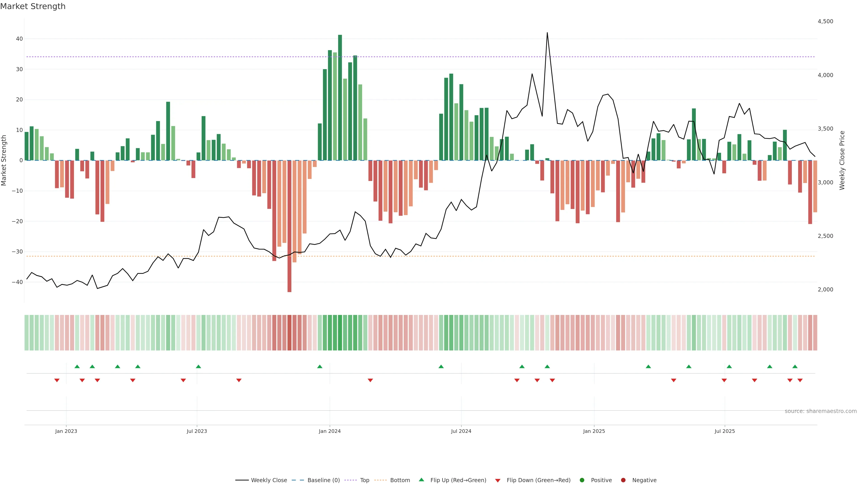The height and width of the screenshot is (488, 868).
Task: Click the last red Flip Down triangle
Action: [800, 380]
